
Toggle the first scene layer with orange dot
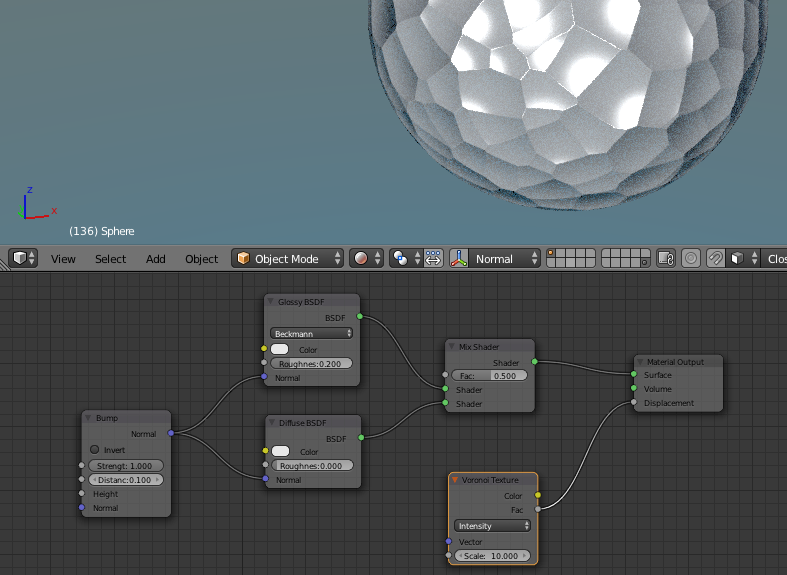coord(552,254)
